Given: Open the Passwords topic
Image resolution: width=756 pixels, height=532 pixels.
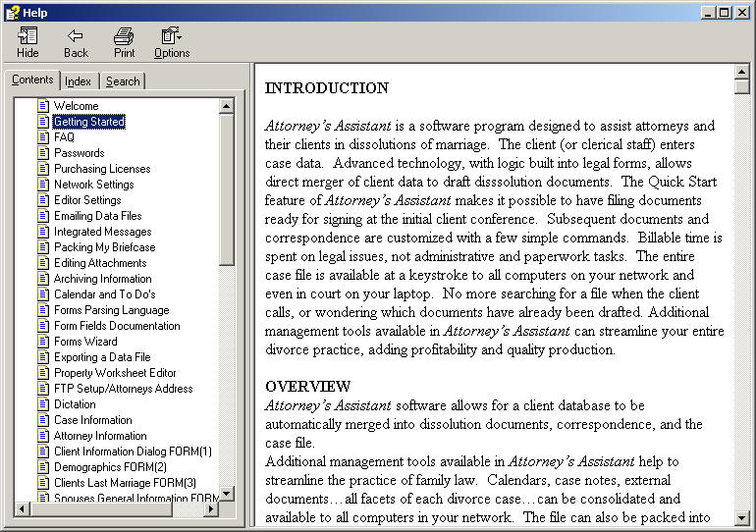Looking at the screenshot, I should coord(80,153).
